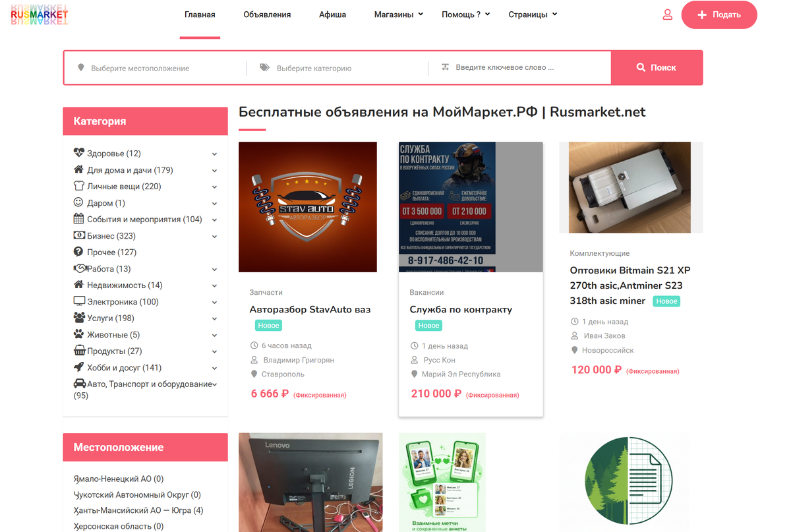Open the Страницы dropdown in navigation

click(533, 15)
